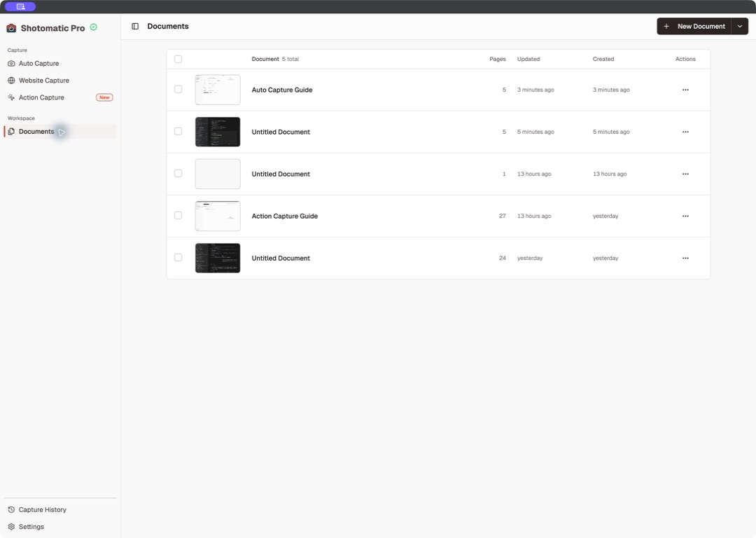
Task: Open Untitled Document updated 5 minutes ago
Action: coord(281,132)
